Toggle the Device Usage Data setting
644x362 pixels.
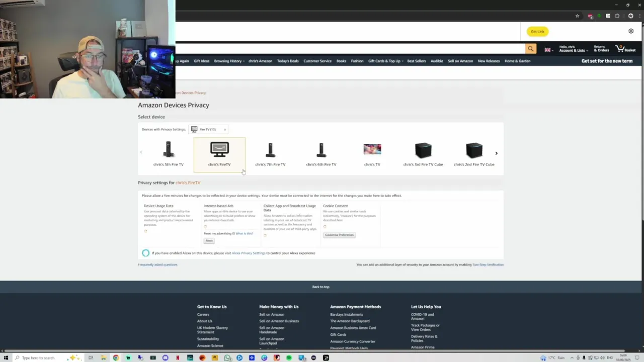(145, 231)
